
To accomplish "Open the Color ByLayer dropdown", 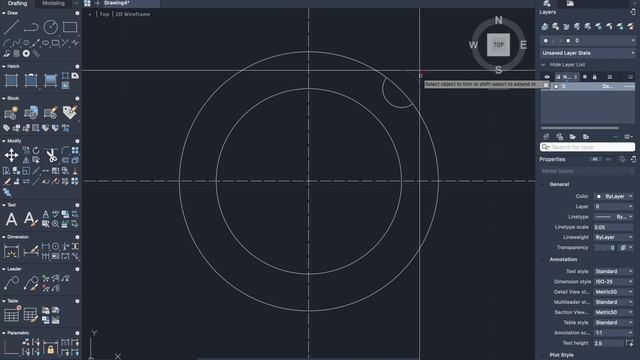I will tap(613, 196).
